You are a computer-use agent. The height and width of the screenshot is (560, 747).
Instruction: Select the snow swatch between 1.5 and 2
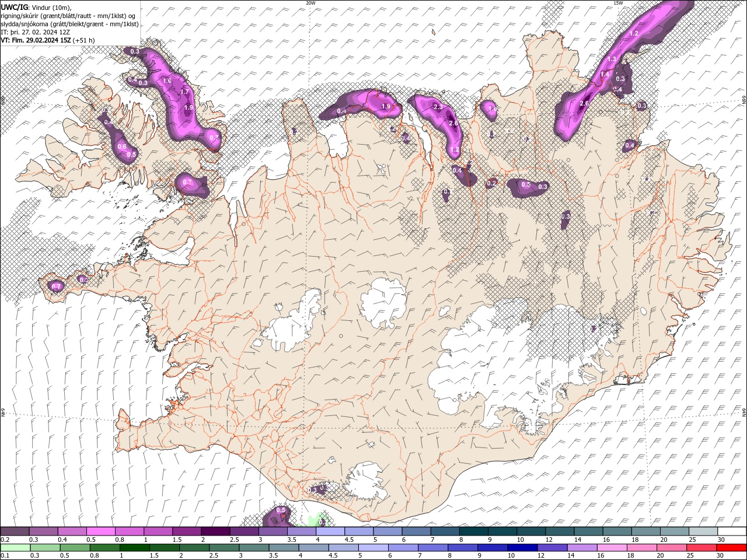click(x=187, y=531)
